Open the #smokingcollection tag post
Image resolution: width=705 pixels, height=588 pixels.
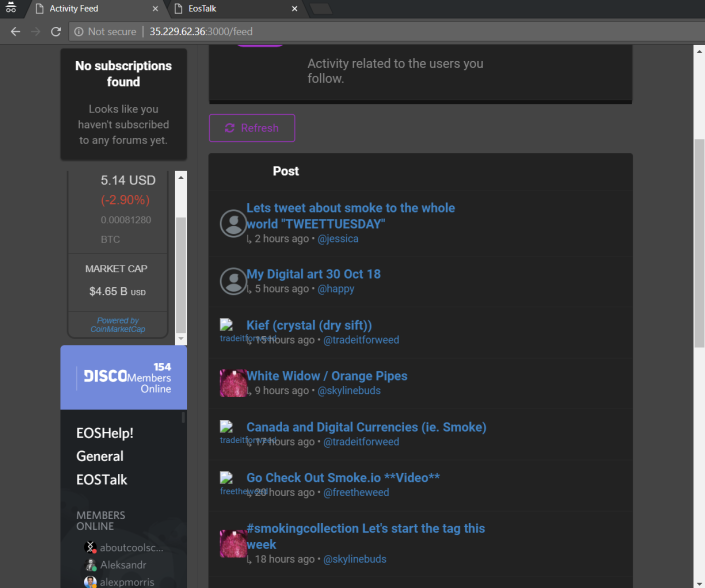(366, 536)
